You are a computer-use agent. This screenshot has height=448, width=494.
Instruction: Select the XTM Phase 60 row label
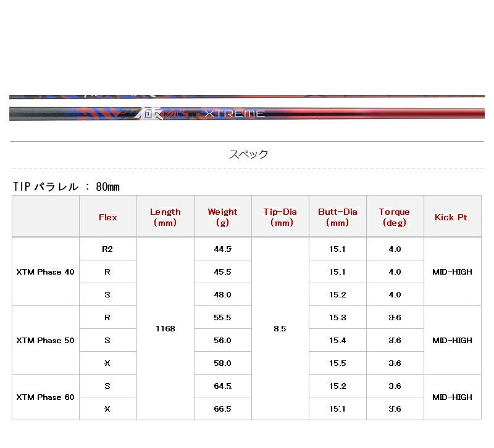click(x=45, y=397)
